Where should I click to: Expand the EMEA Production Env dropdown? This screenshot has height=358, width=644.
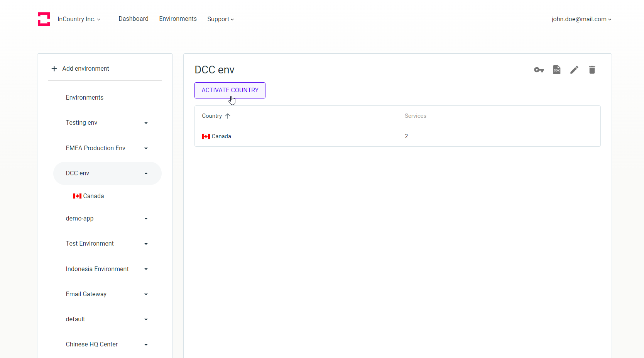[146, 148]
